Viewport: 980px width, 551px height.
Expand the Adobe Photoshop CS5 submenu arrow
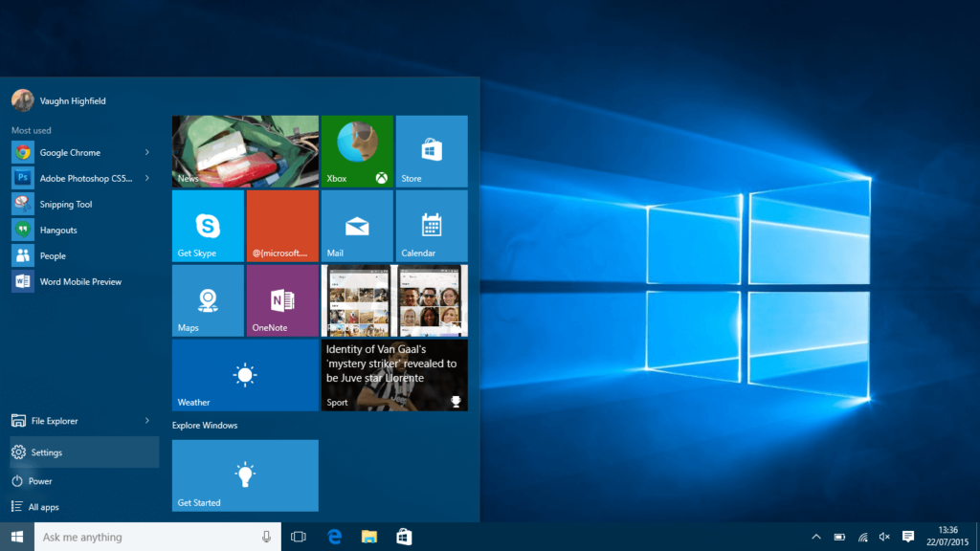(145, 178)
